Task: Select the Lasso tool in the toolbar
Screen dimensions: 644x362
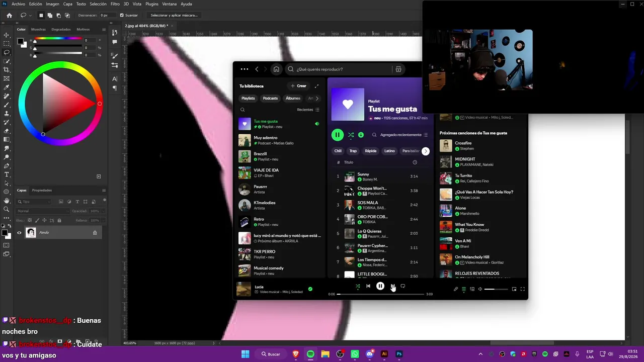Action: 7,52
